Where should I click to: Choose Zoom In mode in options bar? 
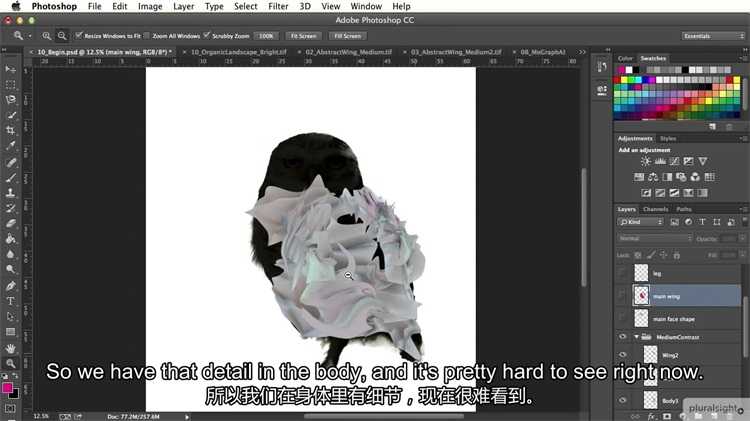tap(46, 36)
